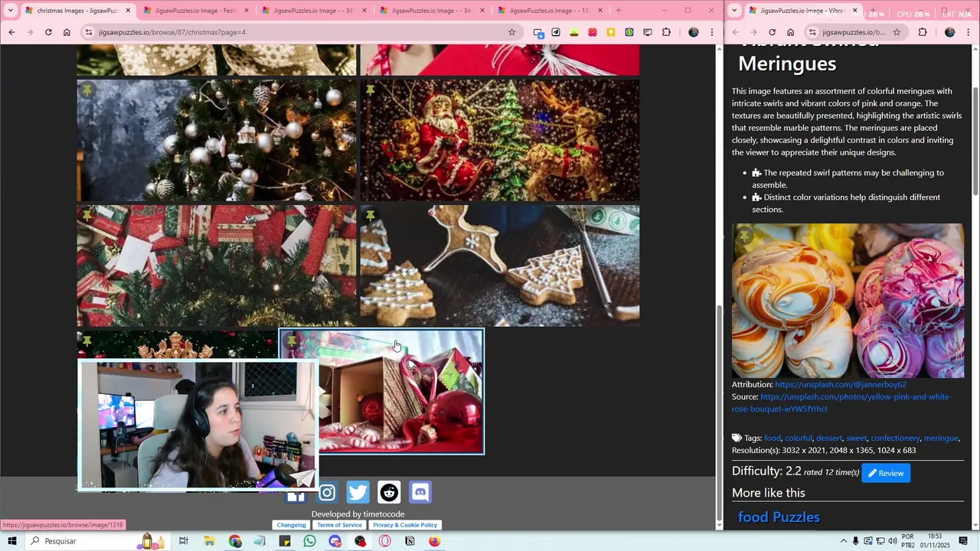The height and width of the screenshot is (551, 980).
Task: Reload the christmas Images page
Action: [48, 32]
